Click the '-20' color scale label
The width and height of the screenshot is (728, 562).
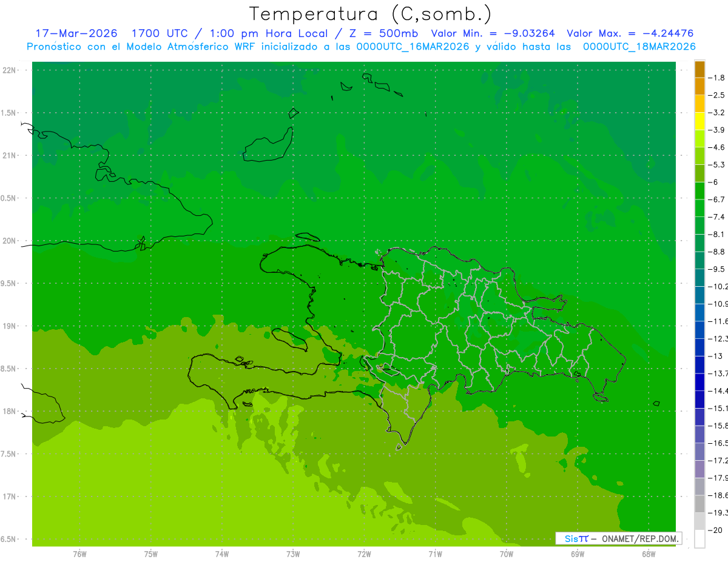point(716,530)
